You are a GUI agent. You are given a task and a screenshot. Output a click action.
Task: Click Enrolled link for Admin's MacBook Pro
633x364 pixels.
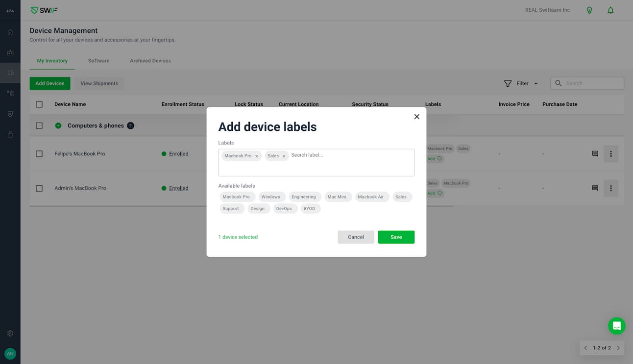(x=179, y=188)
